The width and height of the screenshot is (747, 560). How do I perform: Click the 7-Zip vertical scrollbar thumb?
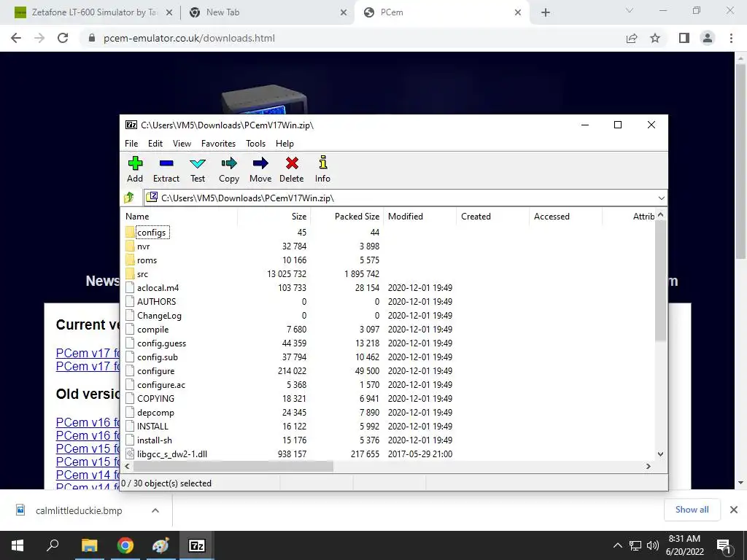tap(660, 281)
